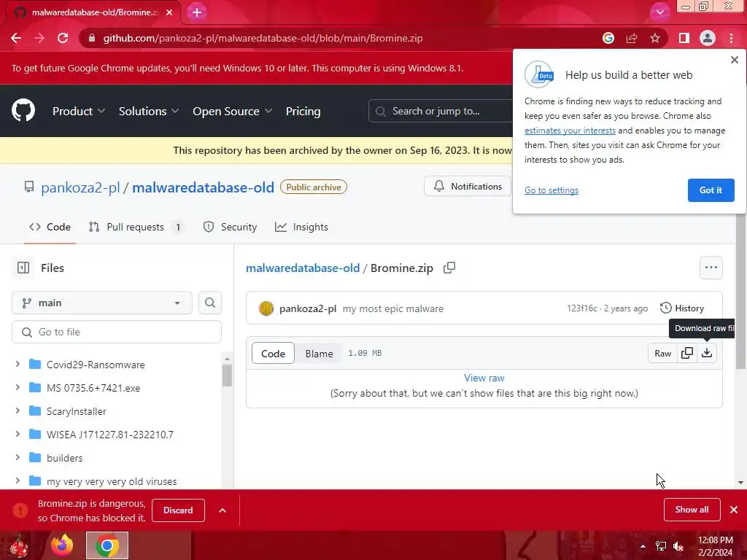Open the Chrome profile avatar icon
747x560 pixels.
[708, 38]
